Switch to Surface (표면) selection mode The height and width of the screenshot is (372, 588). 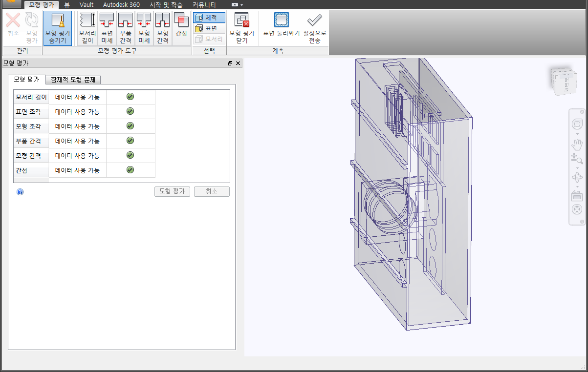(209, 28)
